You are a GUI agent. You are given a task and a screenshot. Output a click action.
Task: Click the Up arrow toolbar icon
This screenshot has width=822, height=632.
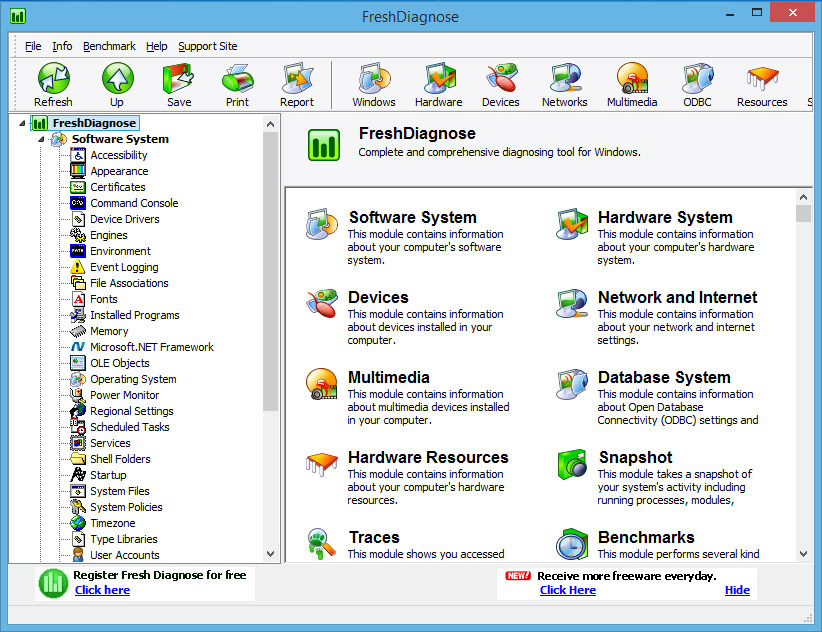[x=117, y=79]
